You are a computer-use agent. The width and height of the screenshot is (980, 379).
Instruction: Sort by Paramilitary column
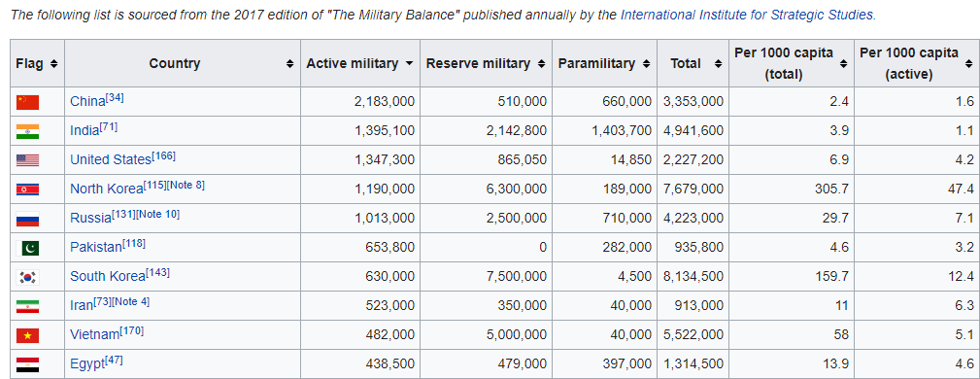(646, 63)
